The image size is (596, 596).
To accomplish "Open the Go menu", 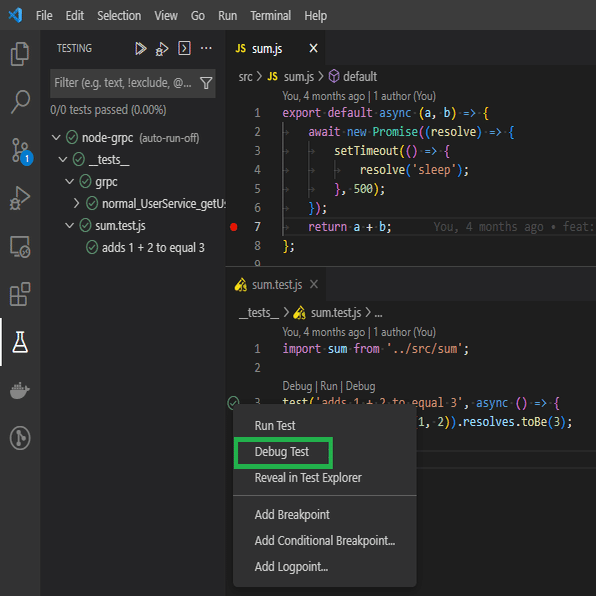I will coord(198,16).
